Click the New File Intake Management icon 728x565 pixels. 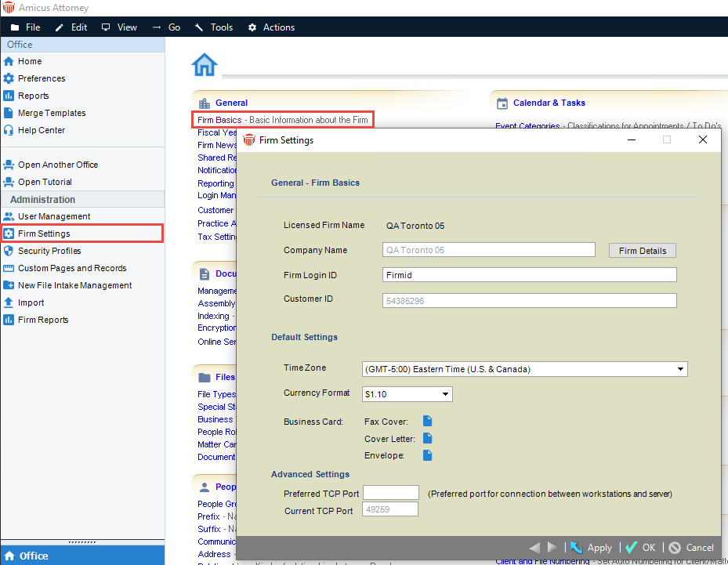9,285
